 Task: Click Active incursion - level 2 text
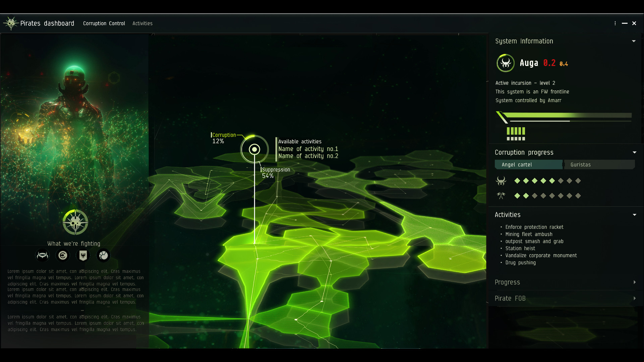coord(525,83)
